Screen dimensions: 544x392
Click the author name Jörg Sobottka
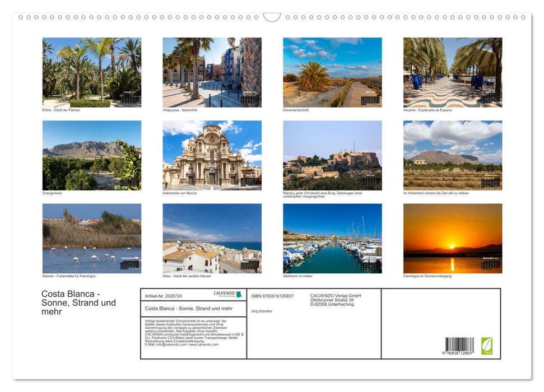[262, 311]
